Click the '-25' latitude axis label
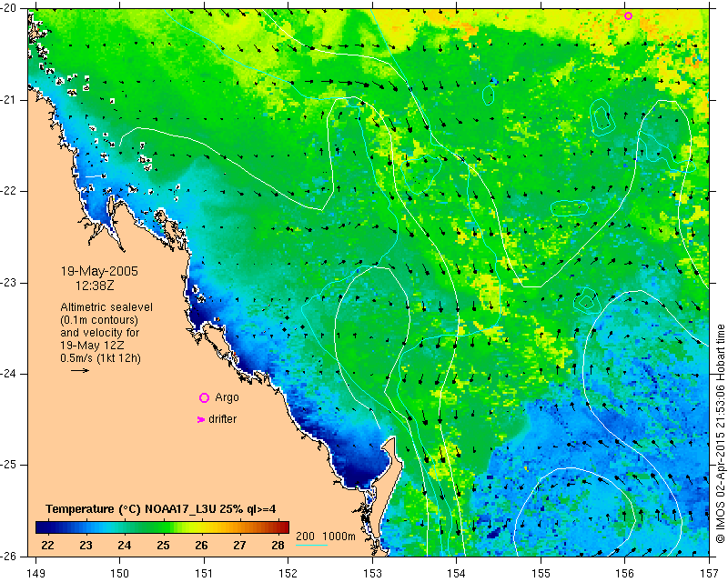Viewport: 728px width, 582px height. pos(9,465)
